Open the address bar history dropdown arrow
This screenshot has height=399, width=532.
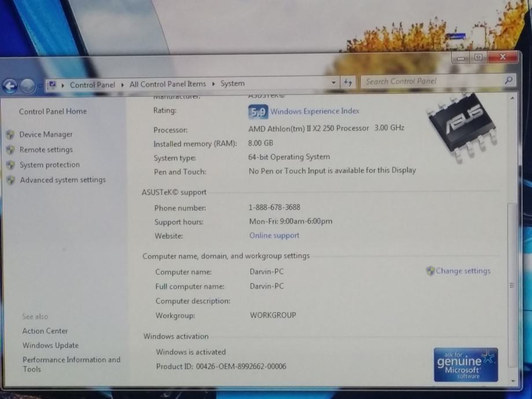[333, 83]
